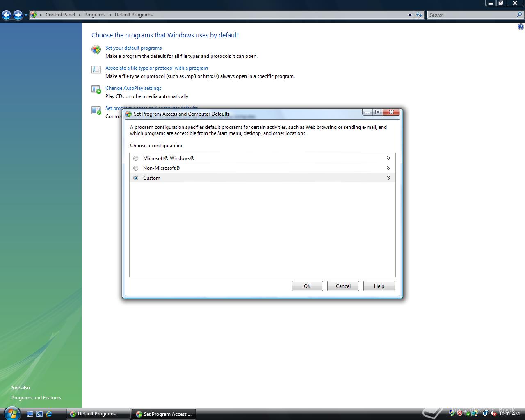Open Associate a file type or protocol link
525x420 pixels.
[157, 68]
